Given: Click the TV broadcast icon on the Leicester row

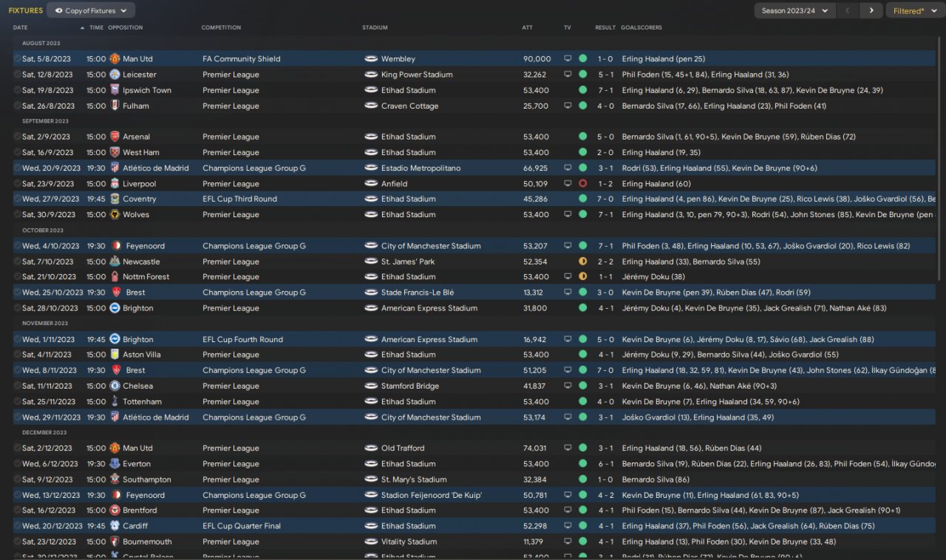Looking at the screenshot, I should pos(568,75).
